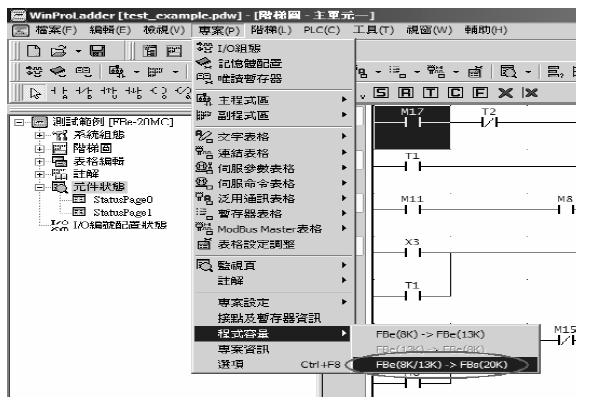The image size is (603, 407).
Task: Select the output coil tool
Action: tap(158, 93)
